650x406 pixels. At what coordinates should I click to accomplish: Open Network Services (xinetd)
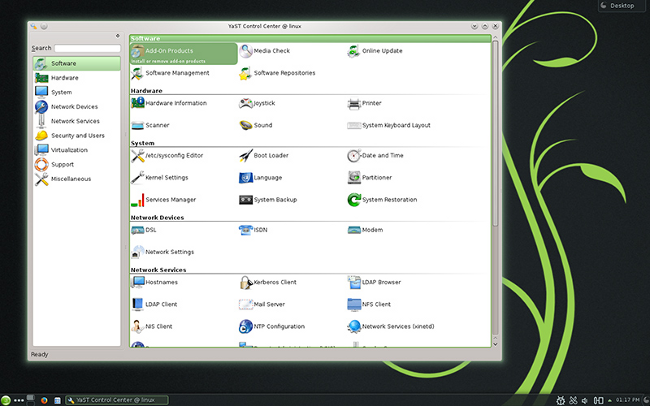391,326
